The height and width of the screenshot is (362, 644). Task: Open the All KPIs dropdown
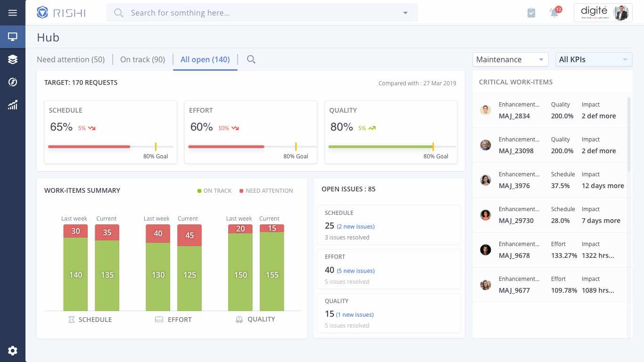(594, 59)
